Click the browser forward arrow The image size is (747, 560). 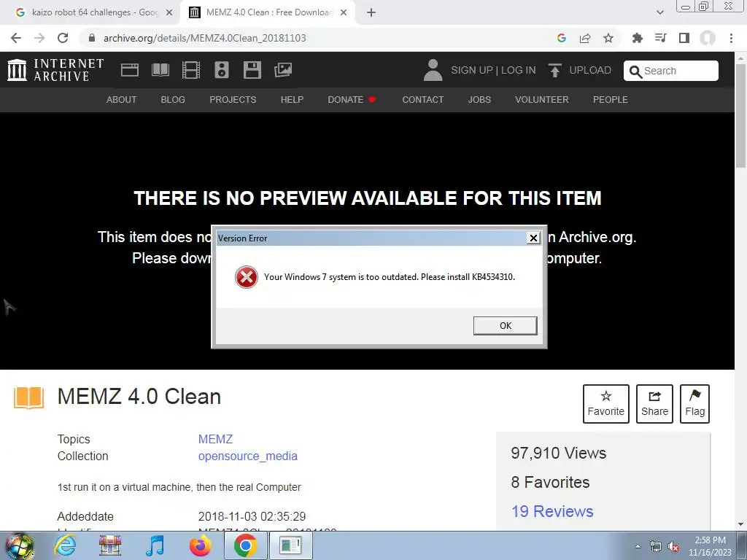pos(39,38)
